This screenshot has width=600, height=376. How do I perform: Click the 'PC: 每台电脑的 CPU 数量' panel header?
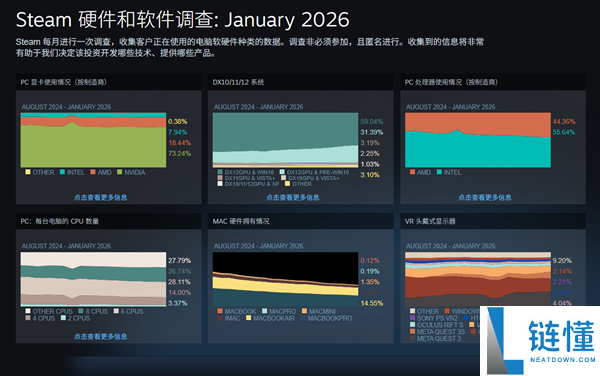(109, 221)
